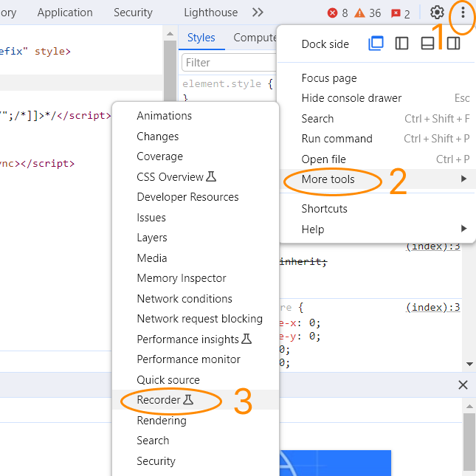Image resolution: width=476 pixels, height=476 pixels.
Task: Undock DevTools into separate window
Action: tap(376, 44)
